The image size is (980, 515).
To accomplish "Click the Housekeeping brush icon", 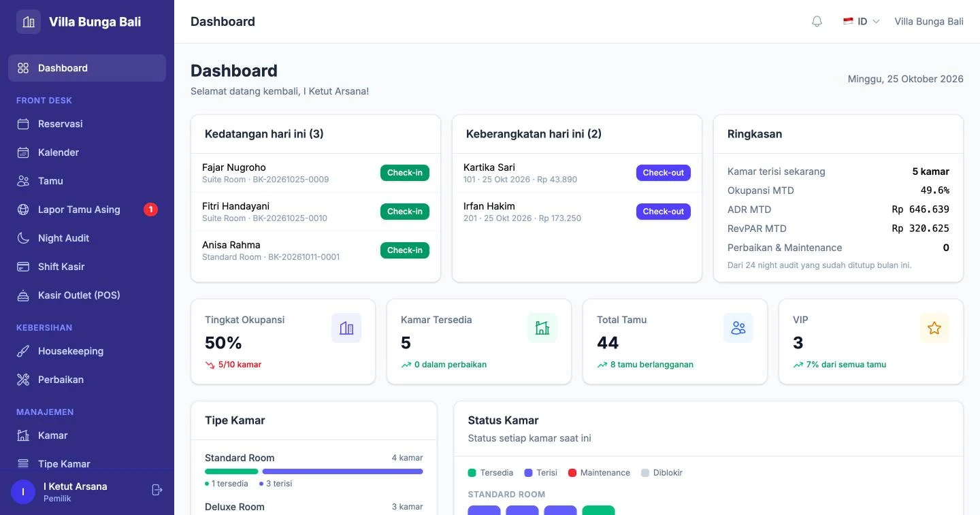I will (x=23, y=351).
